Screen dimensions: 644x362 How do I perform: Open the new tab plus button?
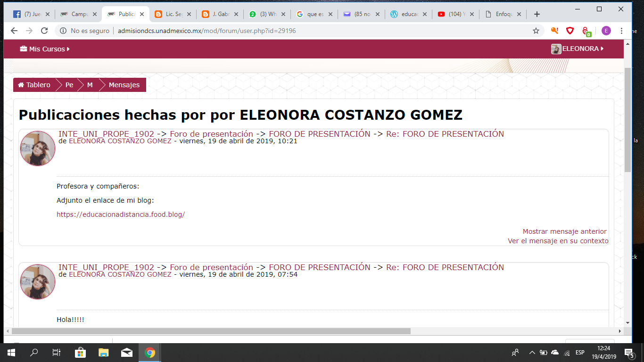click(x=537, y=14)
